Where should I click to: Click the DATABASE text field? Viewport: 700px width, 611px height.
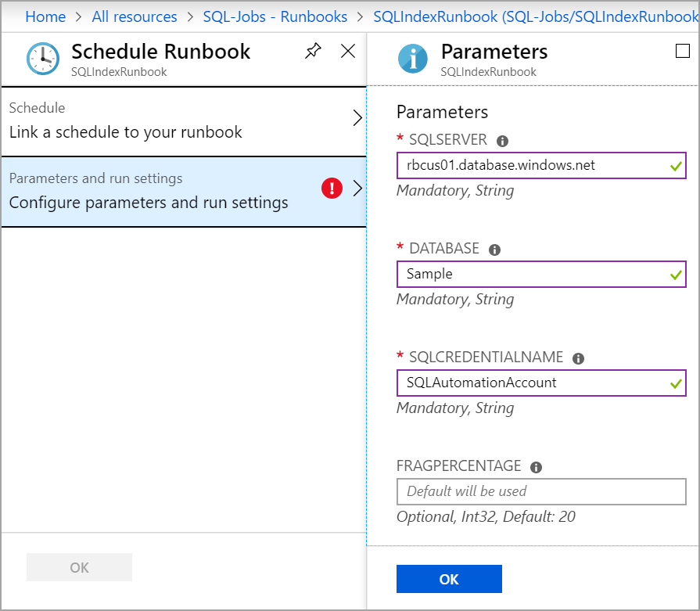tap(532, 274)
